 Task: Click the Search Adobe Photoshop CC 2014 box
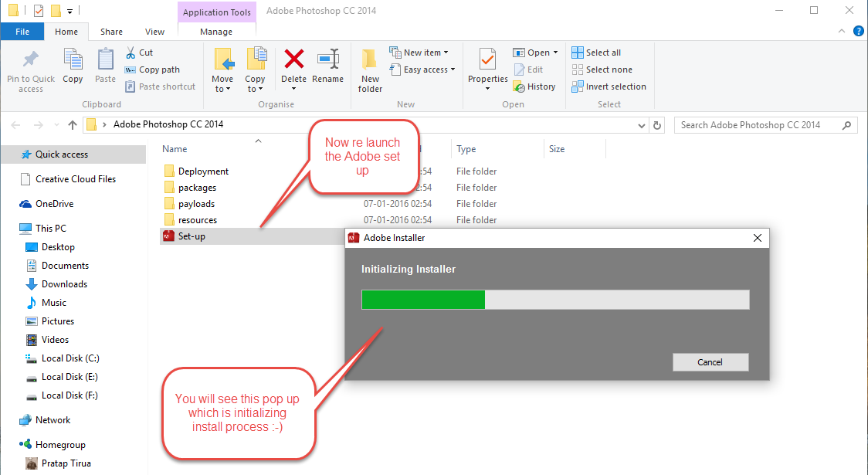click(765, 125)
